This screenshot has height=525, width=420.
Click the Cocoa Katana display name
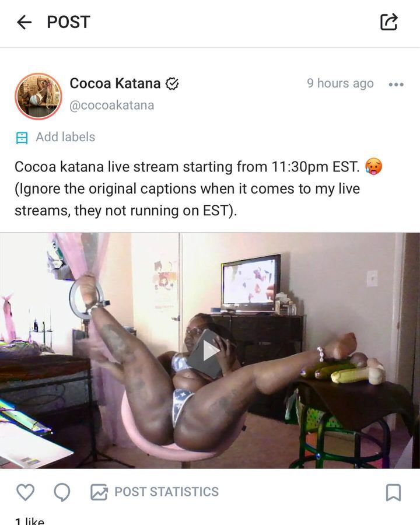(x=115, y=83)
